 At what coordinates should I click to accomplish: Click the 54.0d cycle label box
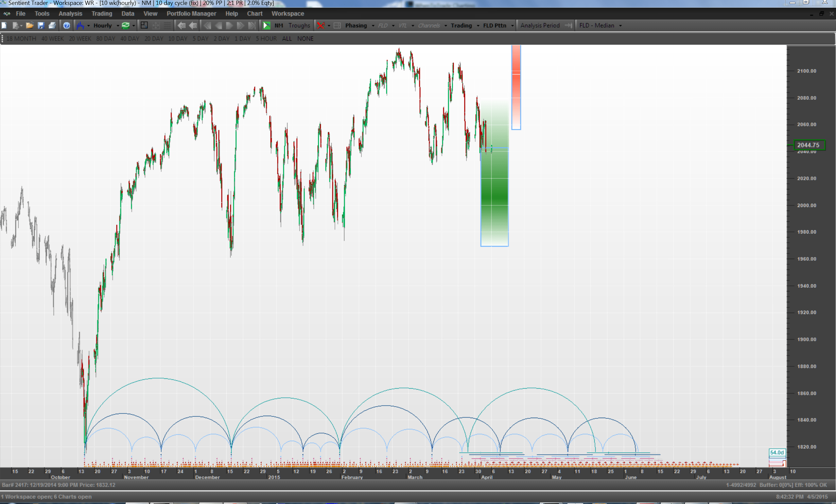coord(777,452)
